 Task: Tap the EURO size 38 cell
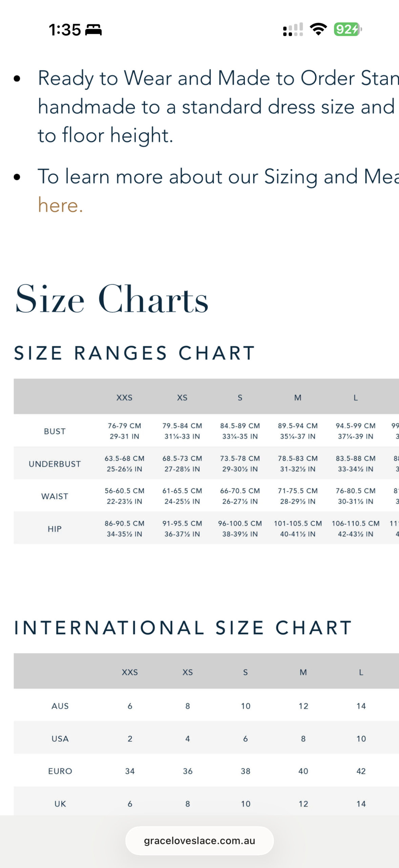(x=246, y=771)
